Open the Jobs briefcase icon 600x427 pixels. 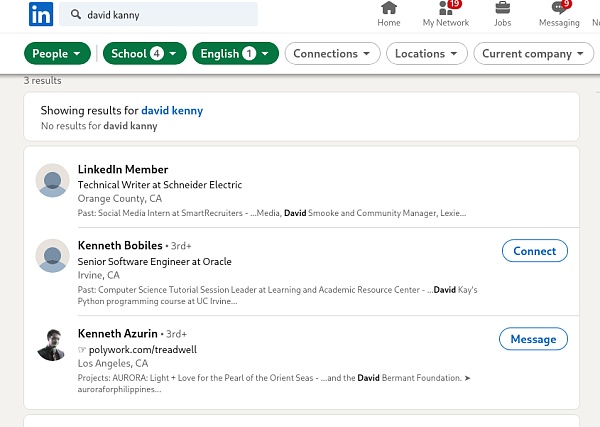pos(502,8)
